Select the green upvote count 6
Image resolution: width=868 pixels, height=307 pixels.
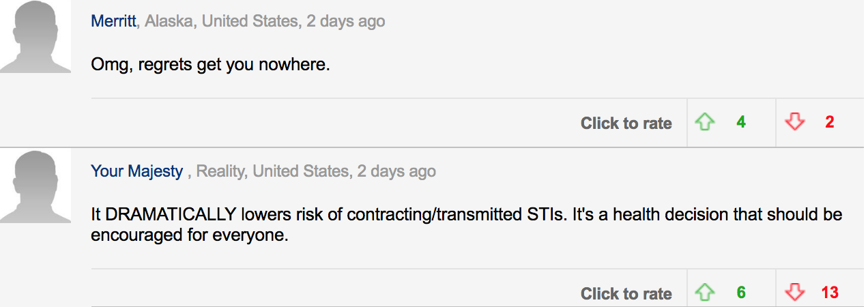(741, 293)
